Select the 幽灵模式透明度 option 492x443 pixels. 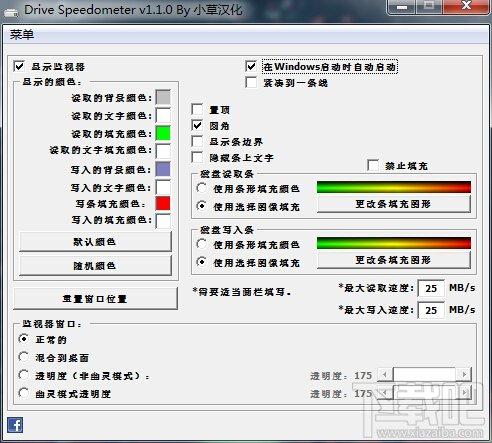pos(24,393)
